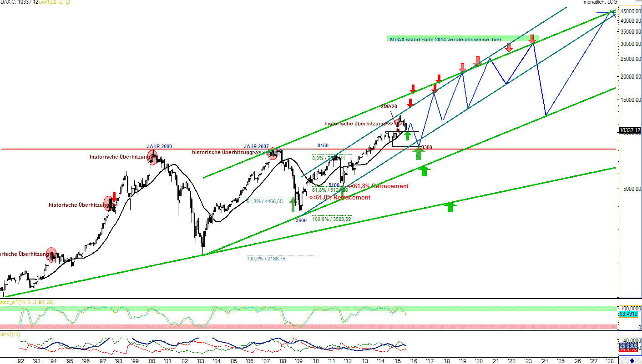The width and height of the screenshot is (642, 364).
Task: Select the 5000,00 price axis label
Action: [632, 189]
